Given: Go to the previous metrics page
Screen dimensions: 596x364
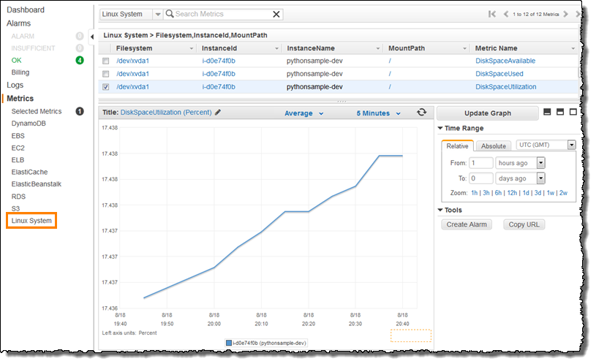Looking at the screenshot, I should [505, 14].
